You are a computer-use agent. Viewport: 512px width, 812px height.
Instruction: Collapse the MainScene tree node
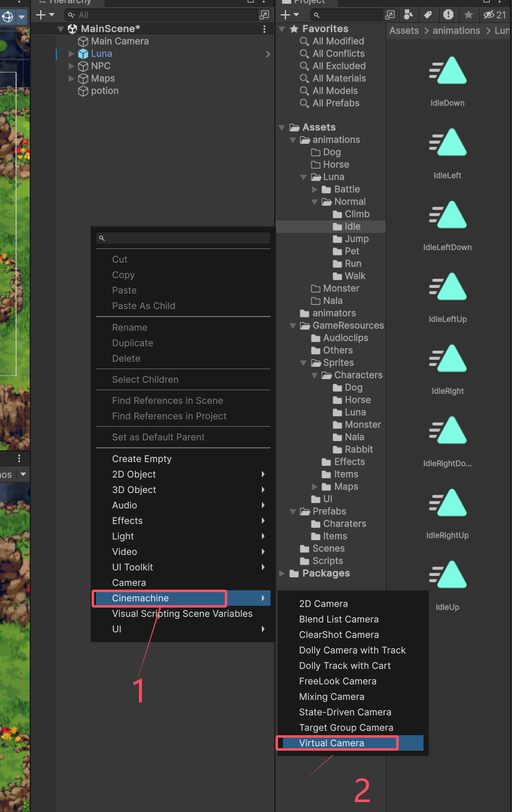(61, 29)
